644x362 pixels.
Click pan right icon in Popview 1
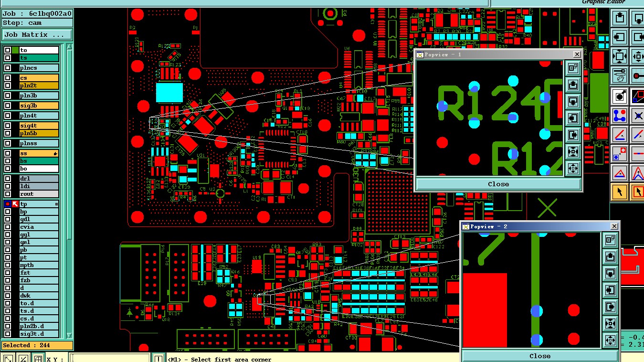click(x=573, y=135)
